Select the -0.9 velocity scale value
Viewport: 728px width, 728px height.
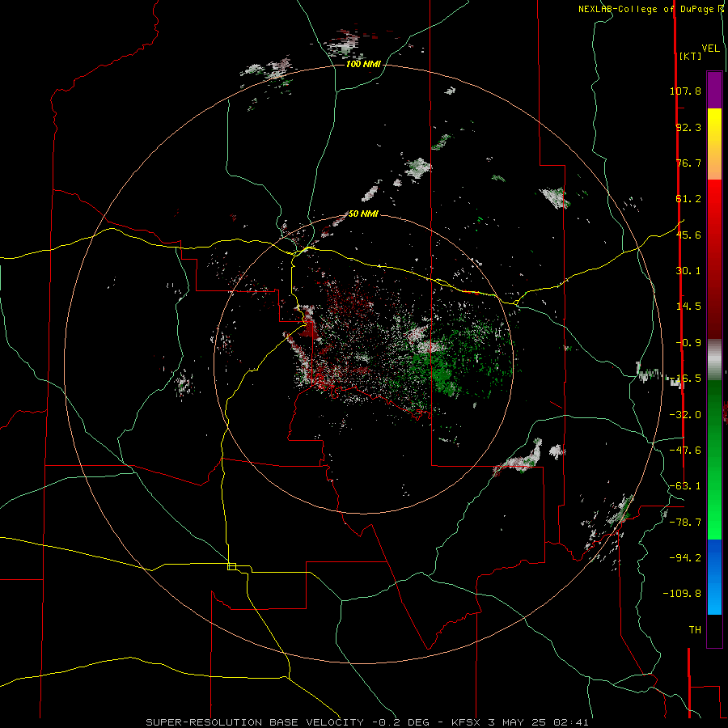click(x=688, y=343)
